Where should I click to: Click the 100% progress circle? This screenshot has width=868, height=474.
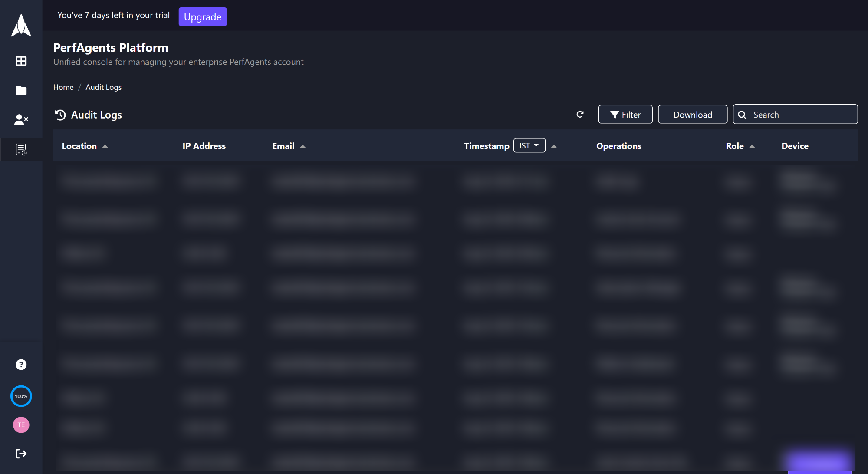coord(21,396)
